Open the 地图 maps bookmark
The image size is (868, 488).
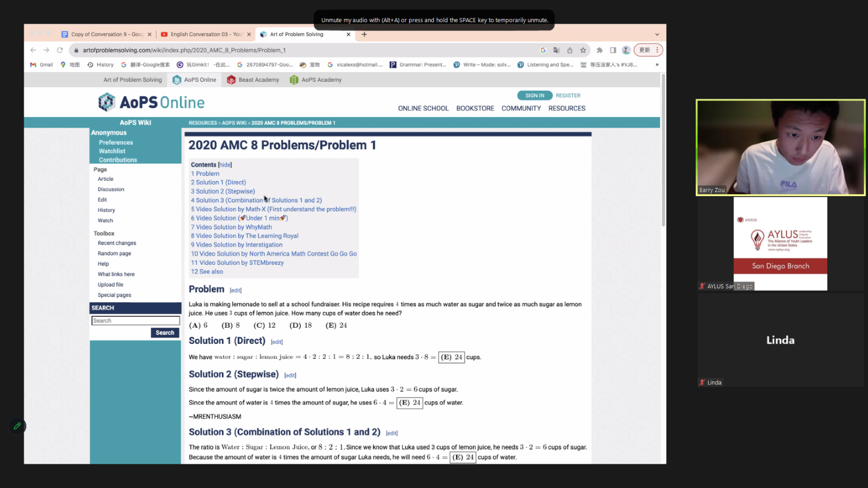click(70, 65)
